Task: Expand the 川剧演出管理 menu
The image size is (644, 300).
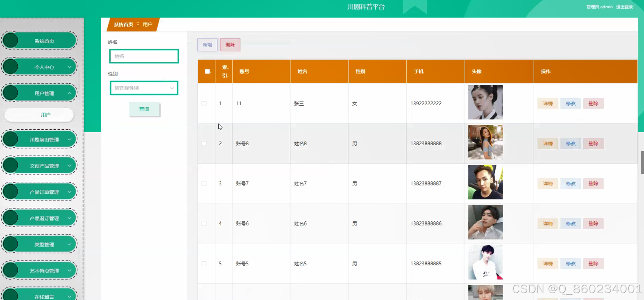Action: 39,140
